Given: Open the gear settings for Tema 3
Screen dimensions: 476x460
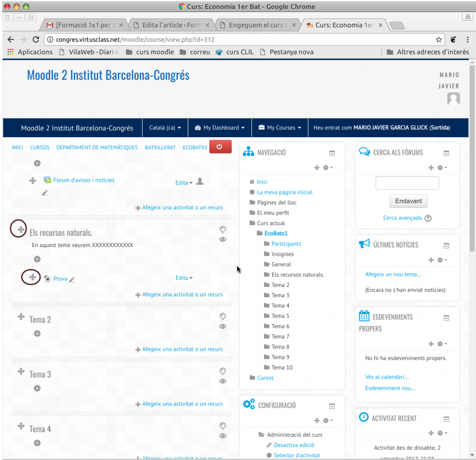Looking at the screenshot, I should tap(37, 388).
